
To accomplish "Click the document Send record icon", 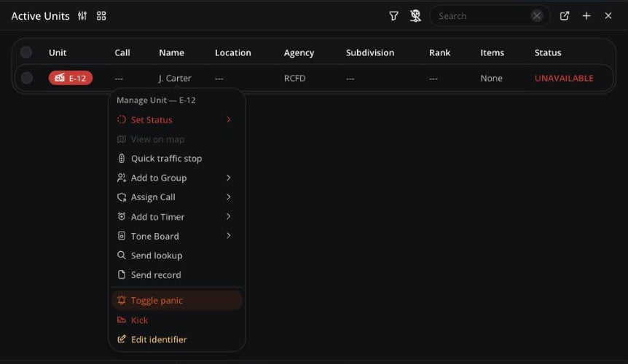I will pos(122,274).
